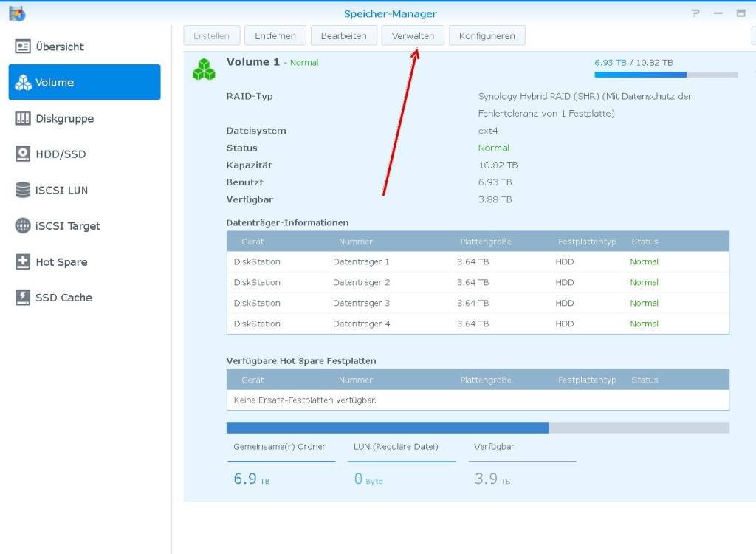Select the Volume cubes icon in sidebar
Image resolution: width=756 pixels, height=554 pixels.
23,82
